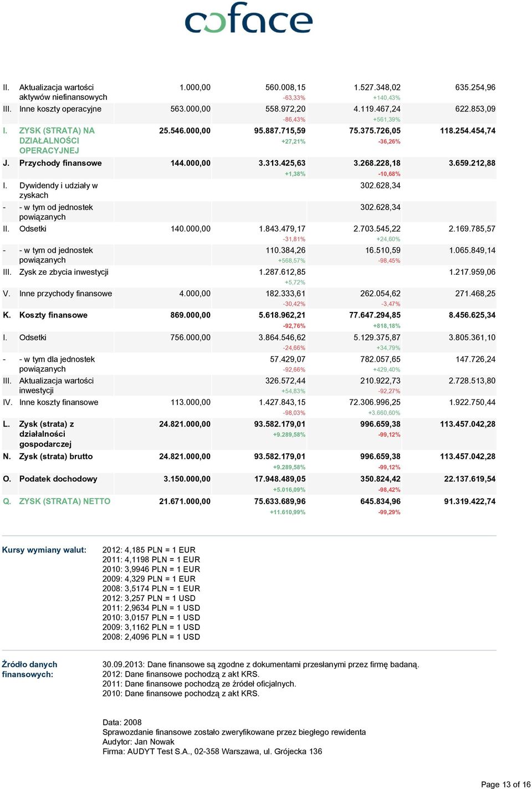Click the value 1.922.750,44
532x789 pixels.
[472, 402]
